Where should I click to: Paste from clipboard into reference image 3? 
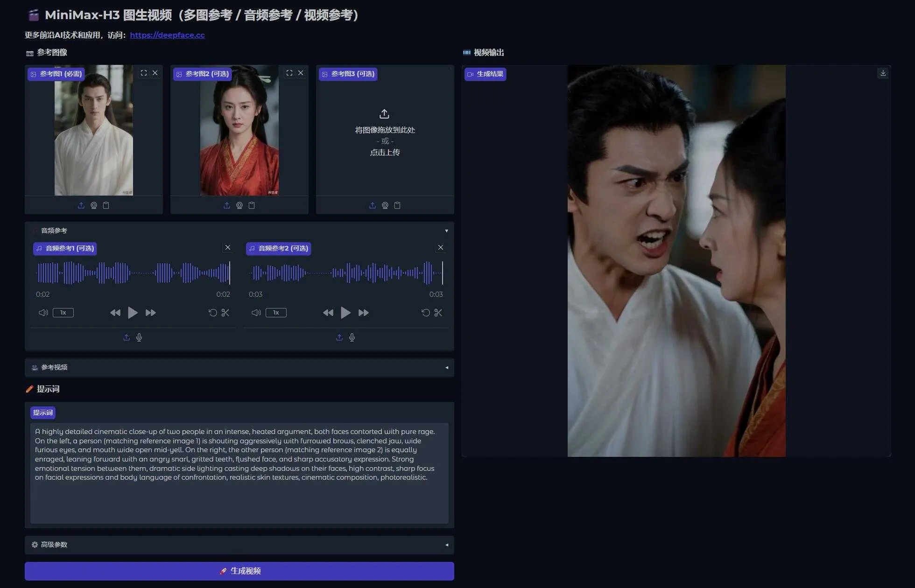click(x=397, y=205)
